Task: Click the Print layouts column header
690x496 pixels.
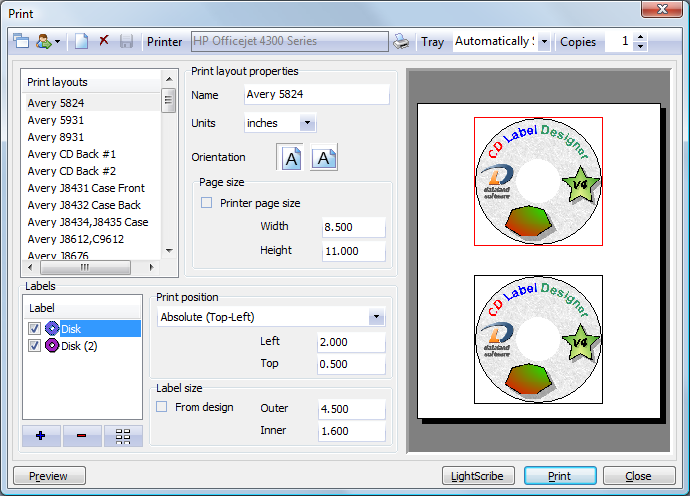Action: click(92, 82)
